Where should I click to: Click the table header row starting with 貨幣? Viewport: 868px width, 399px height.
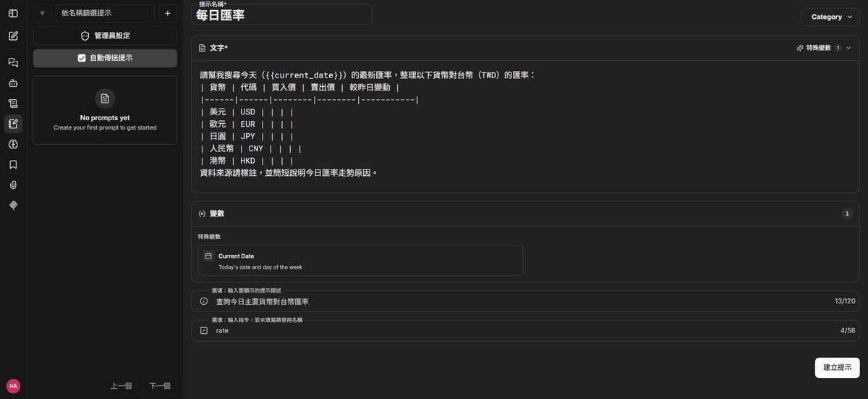[x=299, y=88]
